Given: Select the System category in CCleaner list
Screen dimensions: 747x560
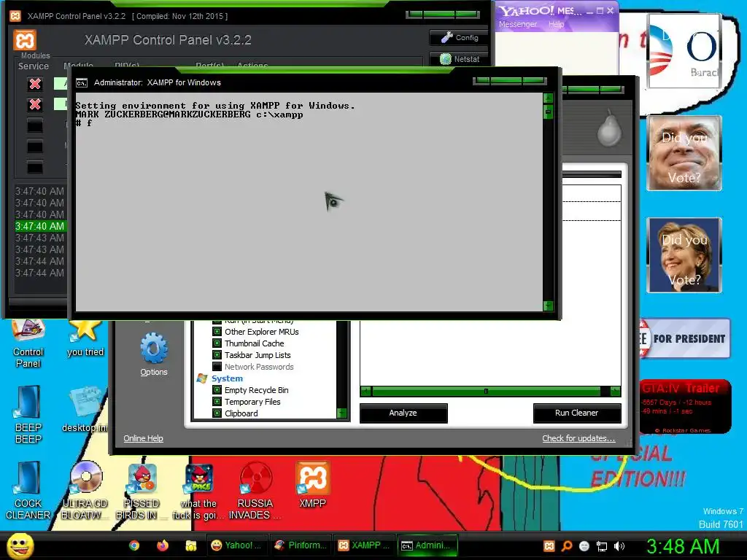Looking at the screenshot, I should click(x=227, y=378).
